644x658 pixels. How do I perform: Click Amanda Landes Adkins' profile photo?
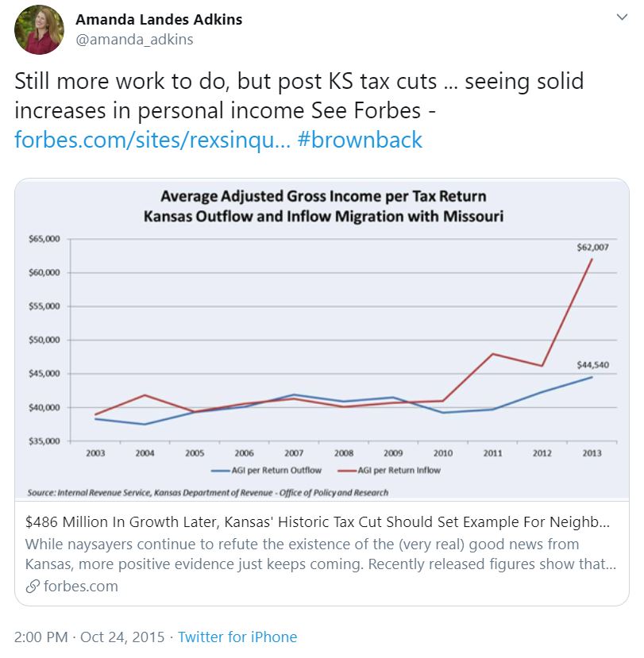pyautogui.click(x=39, y=29)
